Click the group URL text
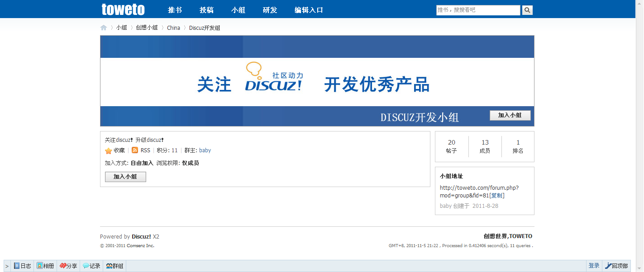This screenshot has height=272, width=644. [x=479, y=192]
